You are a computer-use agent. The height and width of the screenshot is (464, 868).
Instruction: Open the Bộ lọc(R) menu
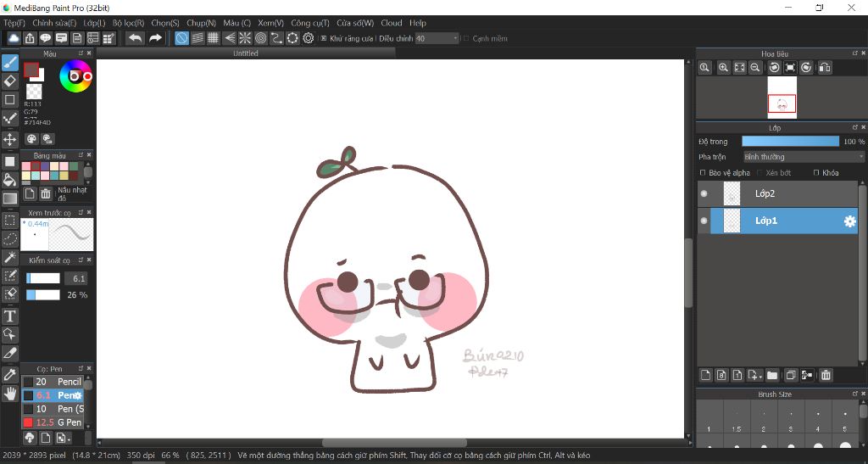pos(129,23)
